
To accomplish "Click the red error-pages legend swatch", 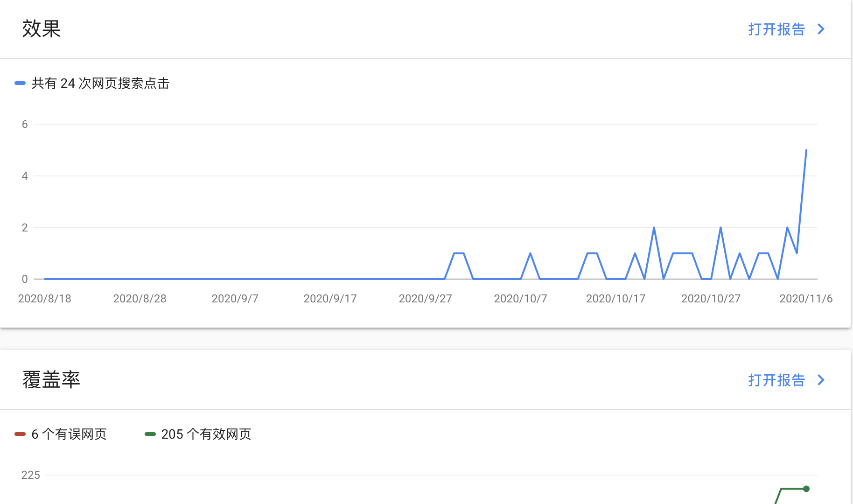I will coord(20,434).
